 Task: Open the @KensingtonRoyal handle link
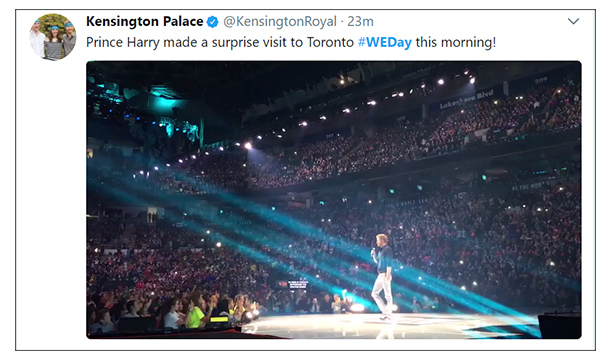coord(280,22)
